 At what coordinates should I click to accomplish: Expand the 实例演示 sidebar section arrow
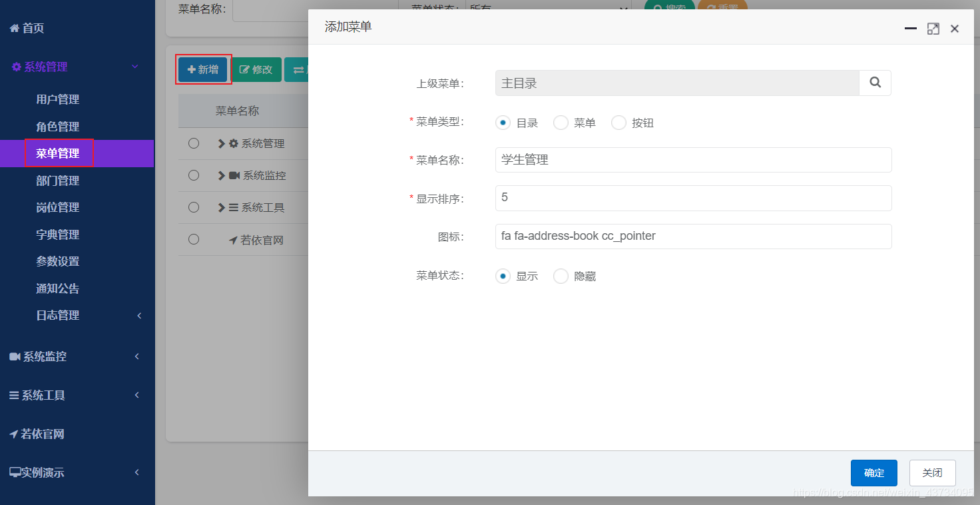coord(136,472)
